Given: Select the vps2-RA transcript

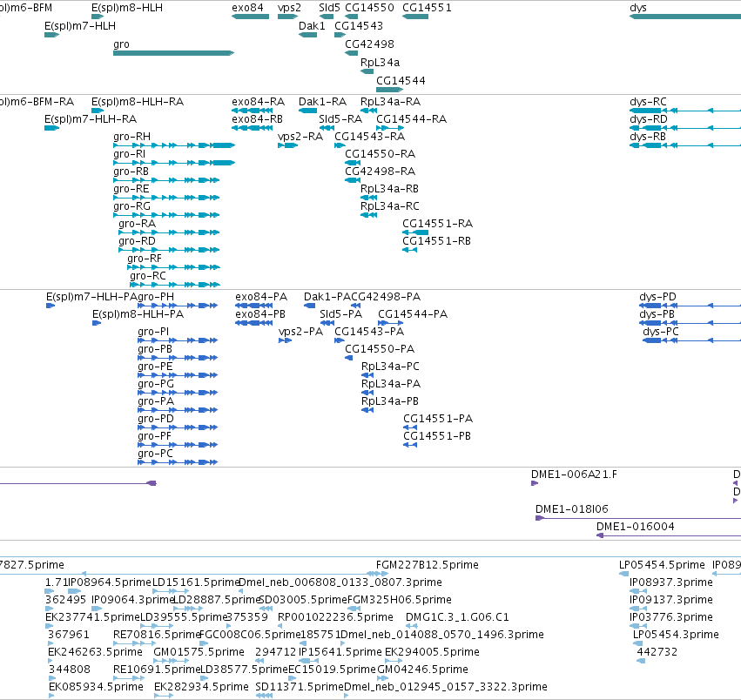Looking at the screenshot, I should tap(288, 145).
